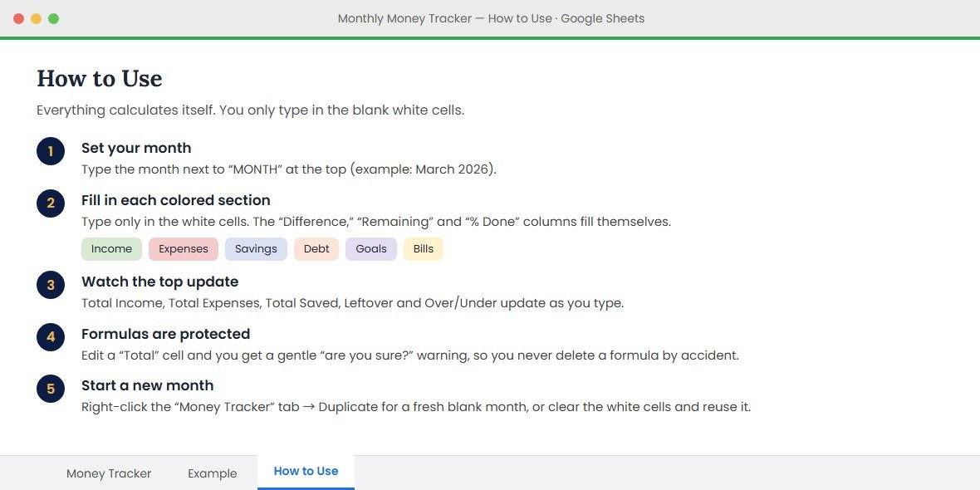Click the "Start a new month" heading

tap(148, 385)
